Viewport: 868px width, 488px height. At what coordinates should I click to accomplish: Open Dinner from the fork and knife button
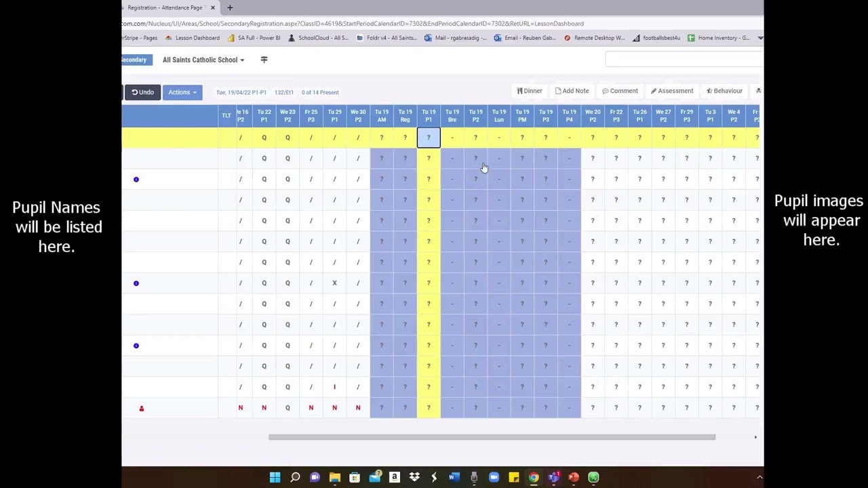[530, 91]
